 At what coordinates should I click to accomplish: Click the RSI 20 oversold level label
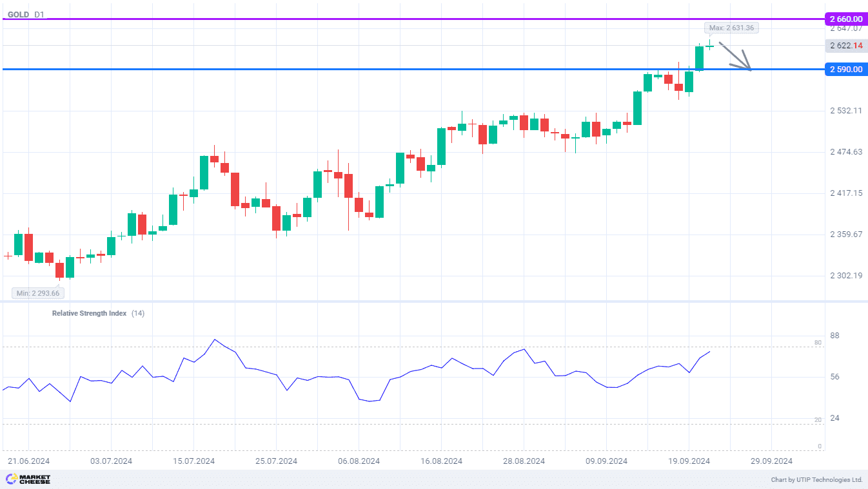coord(818,420)
